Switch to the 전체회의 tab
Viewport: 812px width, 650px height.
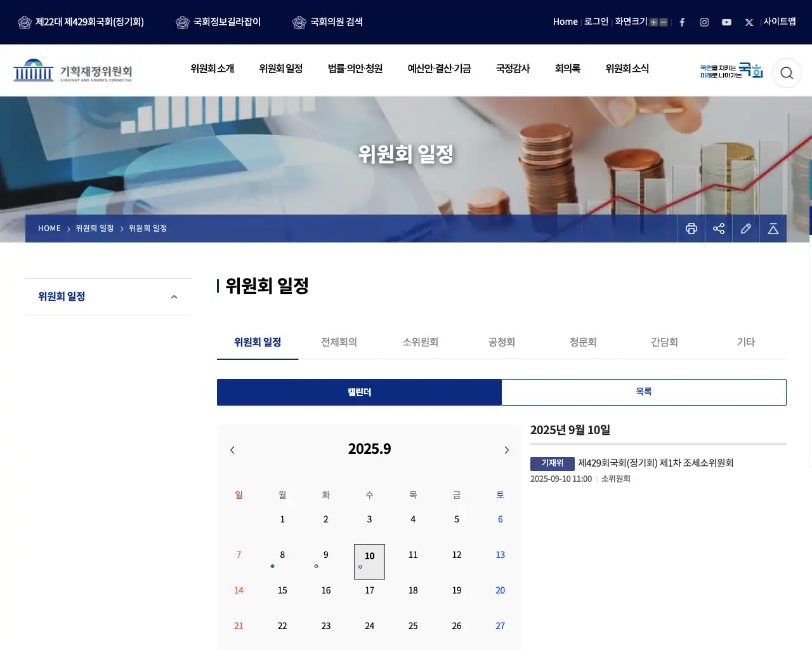click(x=339, y=342)
